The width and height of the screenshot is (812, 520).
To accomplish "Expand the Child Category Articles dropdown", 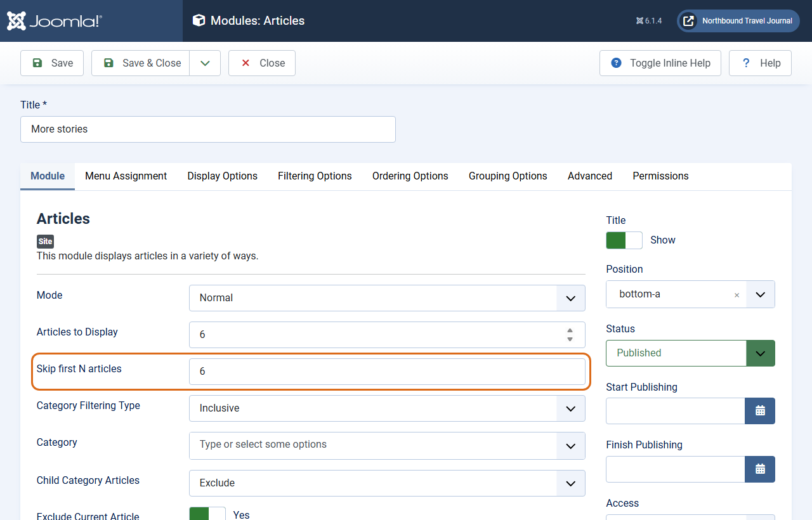I will [387, 483].
